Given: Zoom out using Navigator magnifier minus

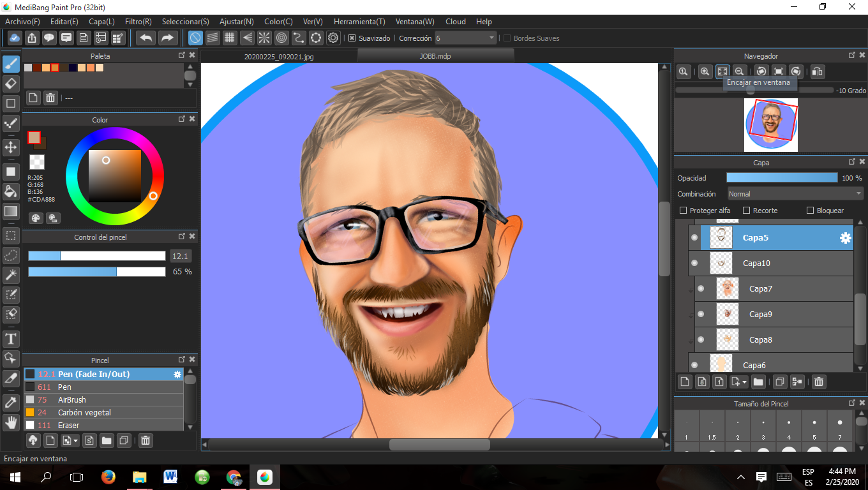Looking at the screenshot, I should click(x=739, y=71).
